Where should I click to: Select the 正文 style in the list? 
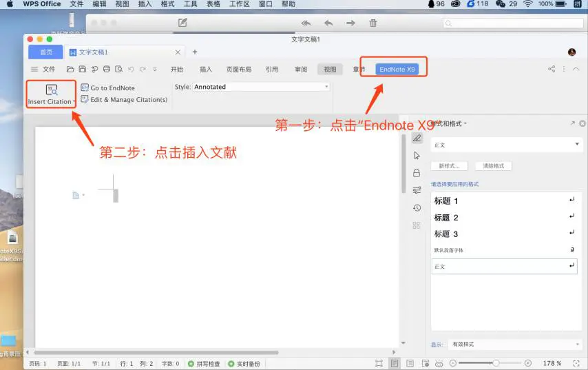[x=504, y=267]
